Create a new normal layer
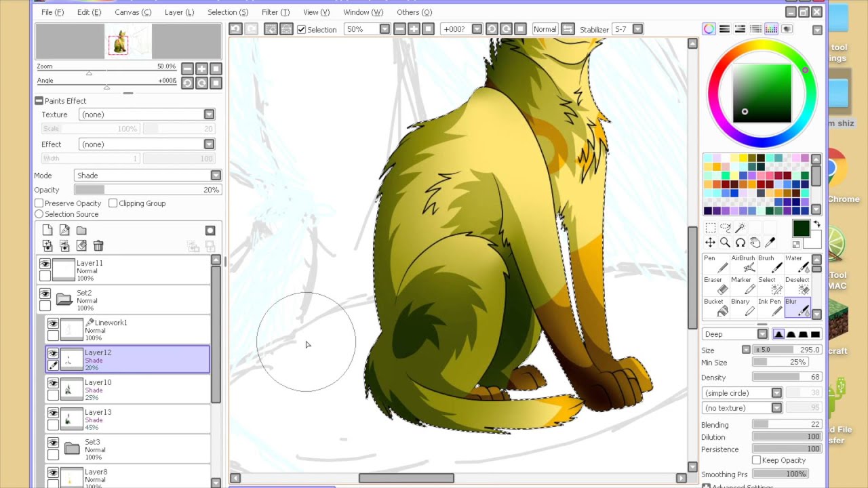Image resolution: width=868 pixels, height=488 pixels. (x=47, y=230)
